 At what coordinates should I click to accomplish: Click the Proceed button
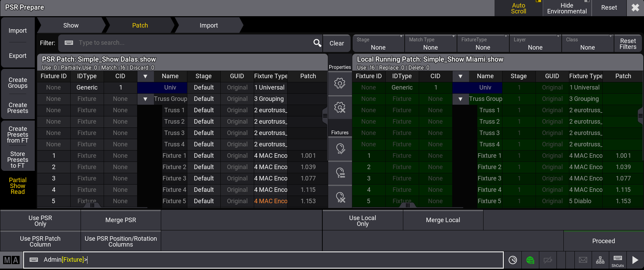604,241
